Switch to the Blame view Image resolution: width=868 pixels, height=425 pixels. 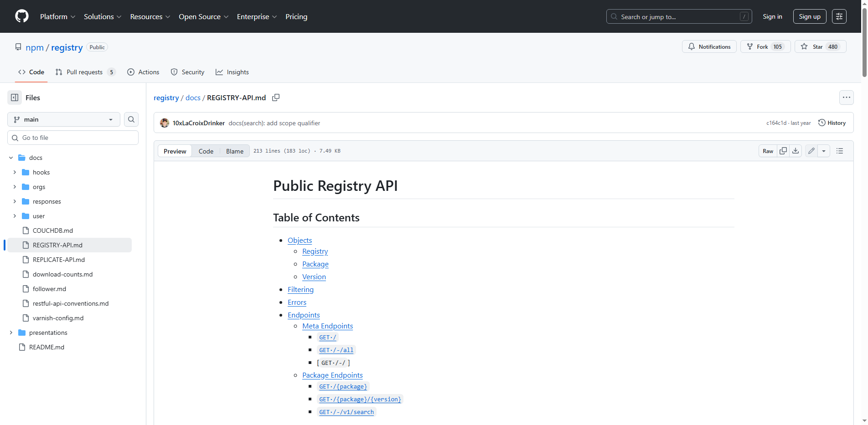234,151
